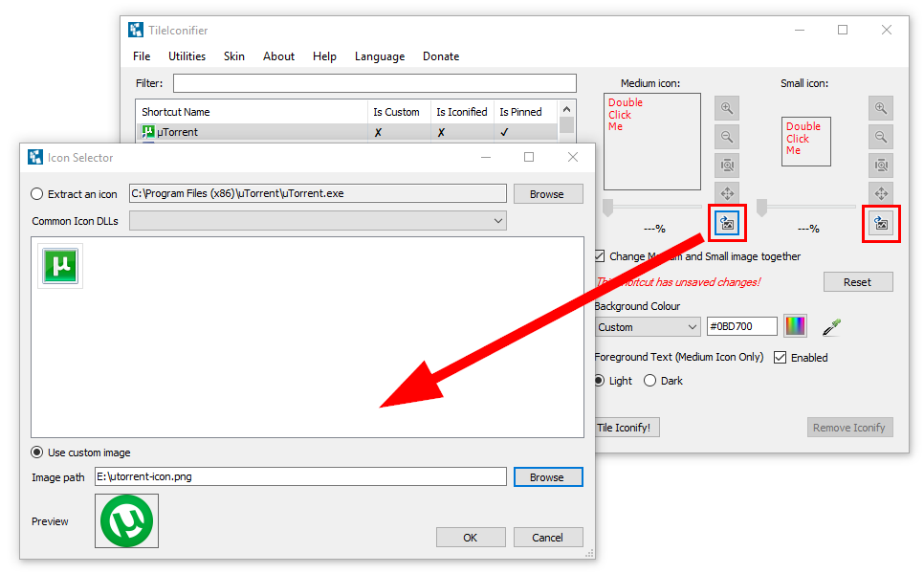924x574 pixels.
Task: Center the Small icon image
Action: (881, 193)
